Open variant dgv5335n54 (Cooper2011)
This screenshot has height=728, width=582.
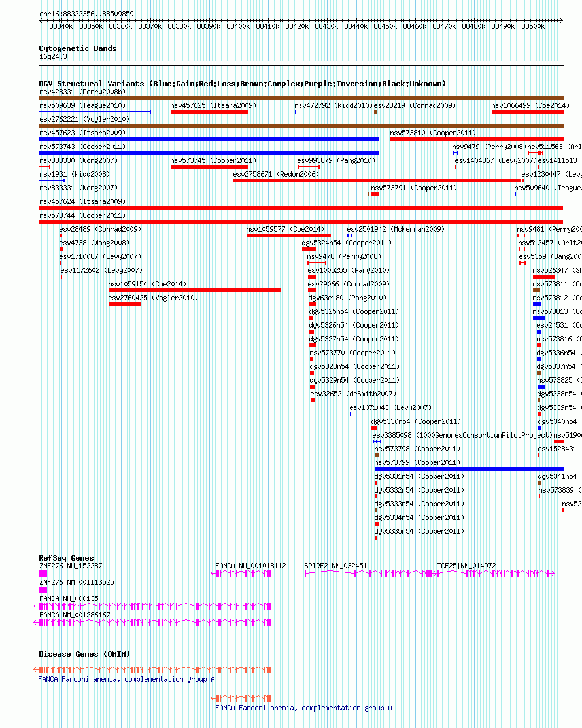pos(419,532)
